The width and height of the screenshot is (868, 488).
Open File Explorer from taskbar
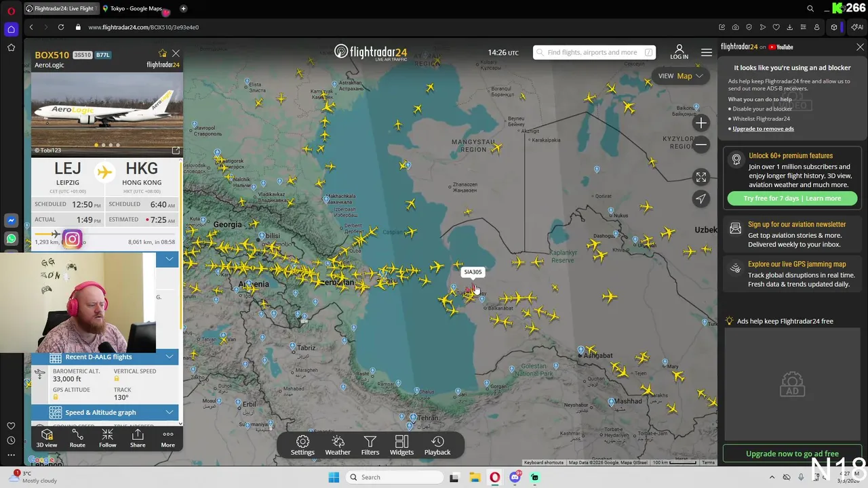coord(475,477)
